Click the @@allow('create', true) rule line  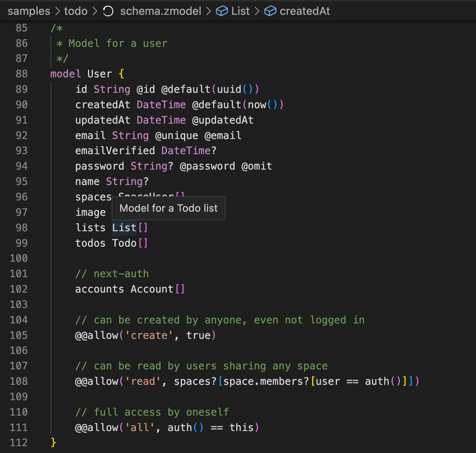click(x=145, y=335)
